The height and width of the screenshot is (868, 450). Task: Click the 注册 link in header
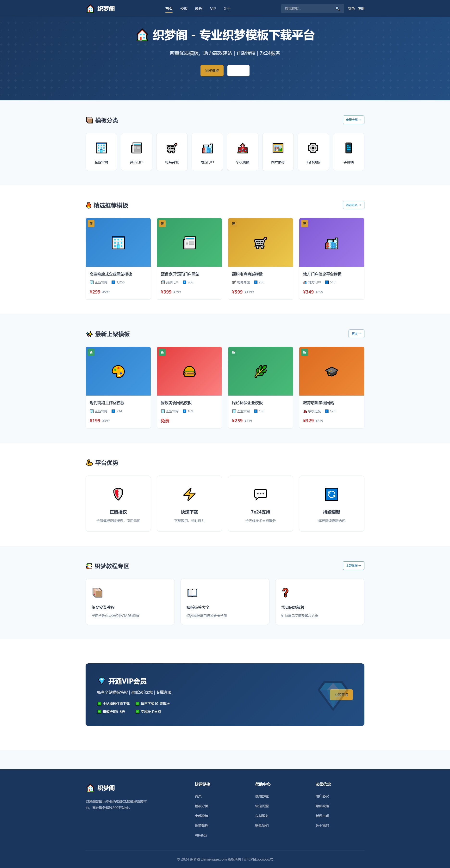pyautogui.click(x=361, y=8)
